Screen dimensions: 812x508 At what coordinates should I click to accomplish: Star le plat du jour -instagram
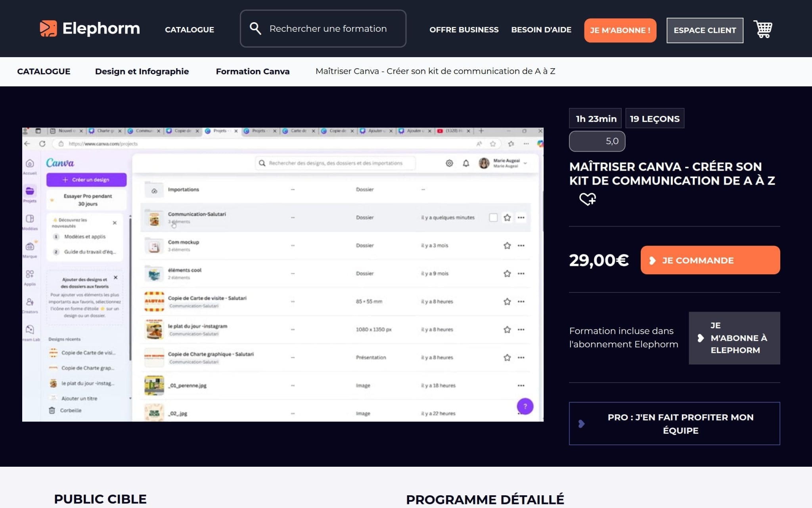pos(507,329)
